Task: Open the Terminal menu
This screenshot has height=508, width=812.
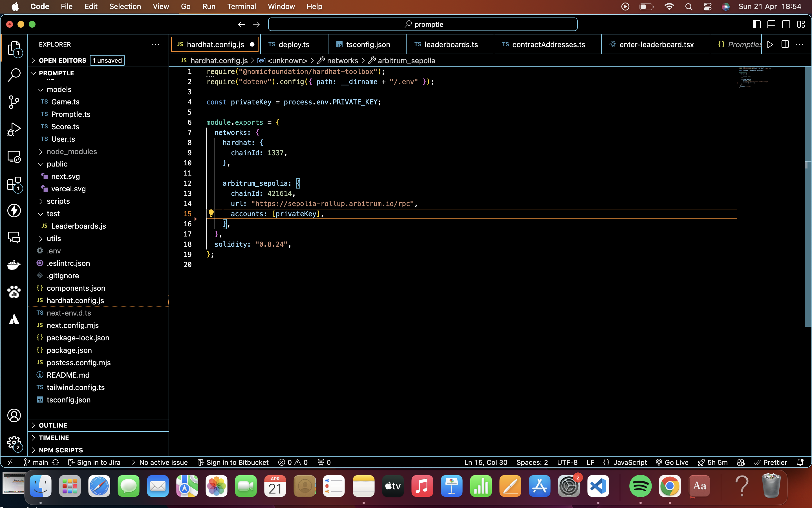Action: [241, 6]
